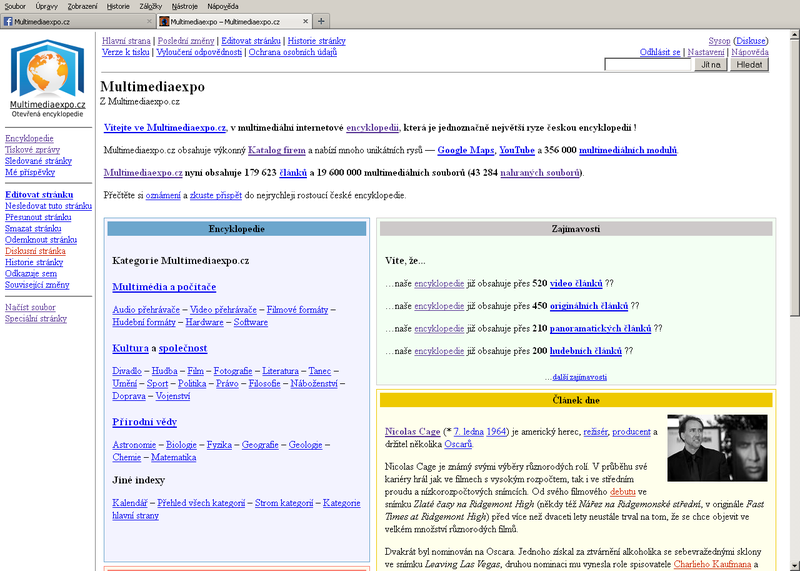Image resolution: width=800 pixels, height=571 pixels.
Task: Open Charlieho Kaufmana red link
Action: point(712,564)
